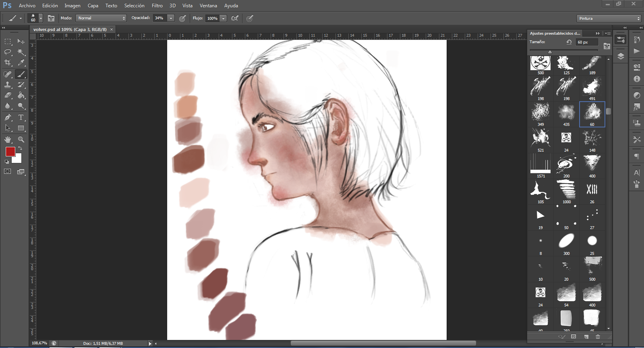Open the Paragraph panel icon

click(637, 156)
